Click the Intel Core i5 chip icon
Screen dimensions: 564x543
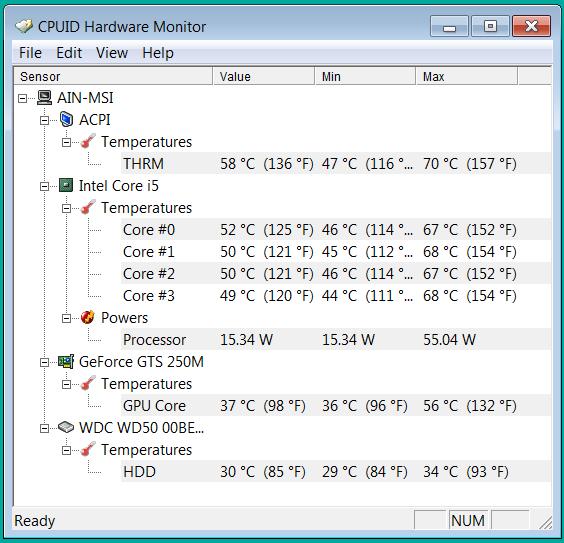tap(66, 186)
